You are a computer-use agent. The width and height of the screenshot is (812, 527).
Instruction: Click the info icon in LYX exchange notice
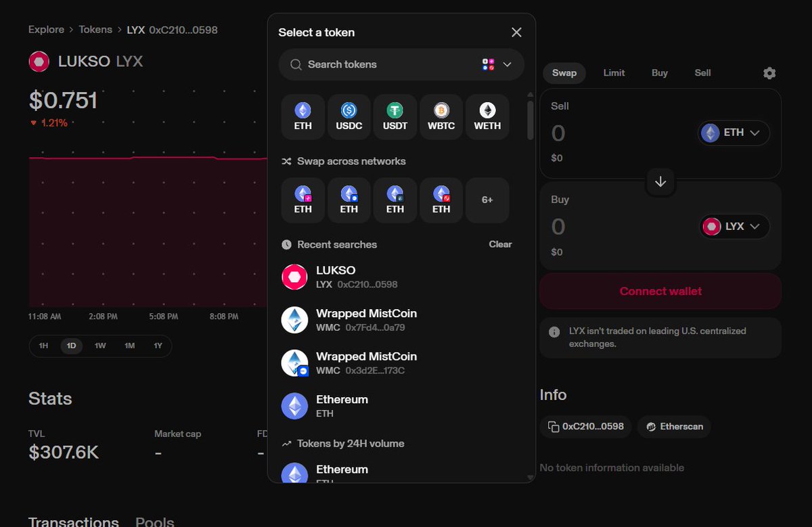point(554,331)
